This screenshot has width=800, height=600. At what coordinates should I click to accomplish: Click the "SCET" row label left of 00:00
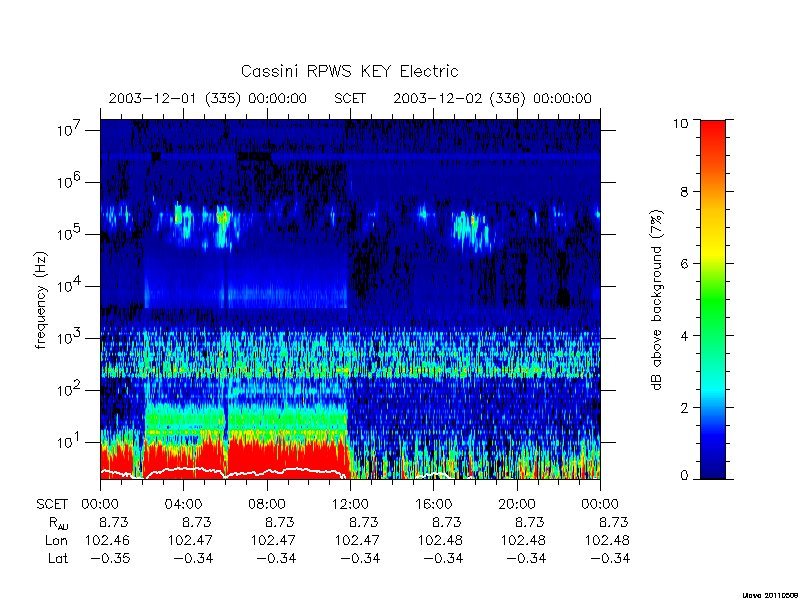pyautogui.click(x=52, y=505)
